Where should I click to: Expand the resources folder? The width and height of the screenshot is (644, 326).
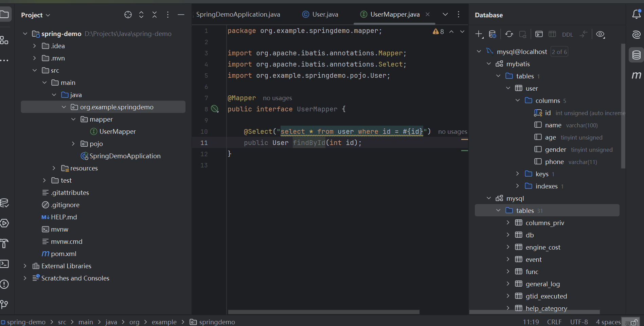click(54, 168)
